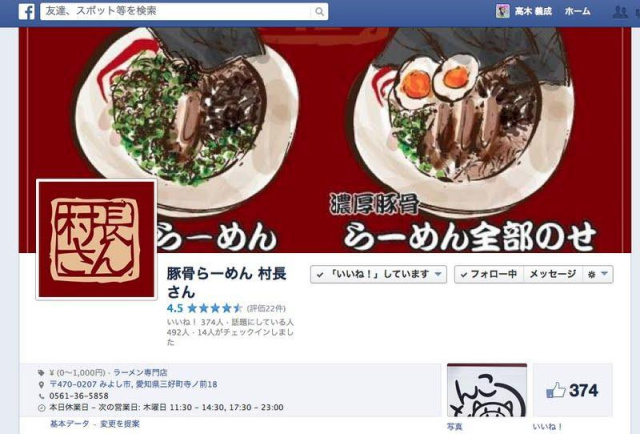Viewport: 640px width, 434px height.
Task: Click the メッセージ button
Action: point(553,274)
